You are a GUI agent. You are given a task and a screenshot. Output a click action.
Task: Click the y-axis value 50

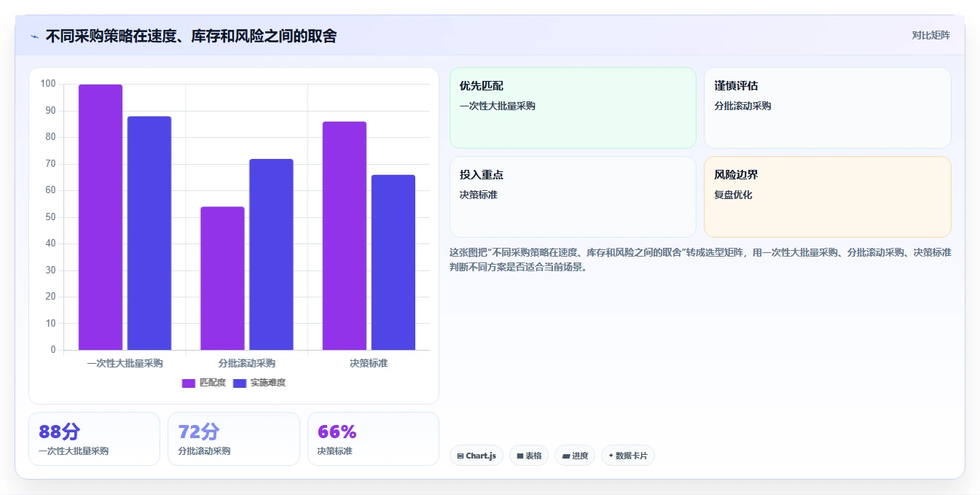50,217
